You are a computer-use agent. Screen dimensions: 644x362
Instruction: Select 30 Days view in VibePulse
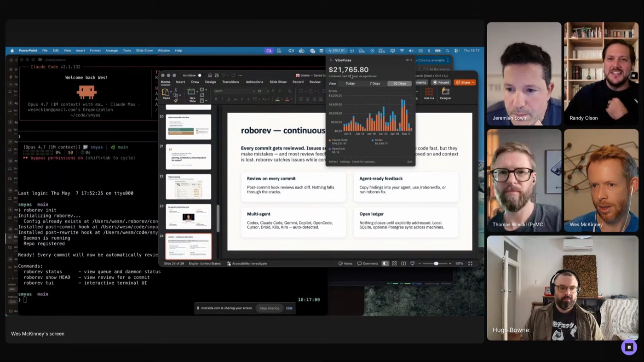tap(399, 84)
